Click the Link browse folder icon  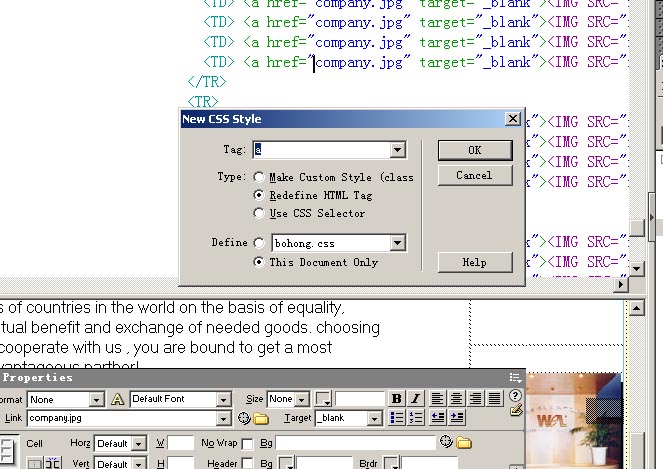pyautogui.click(x=261, y=418)
